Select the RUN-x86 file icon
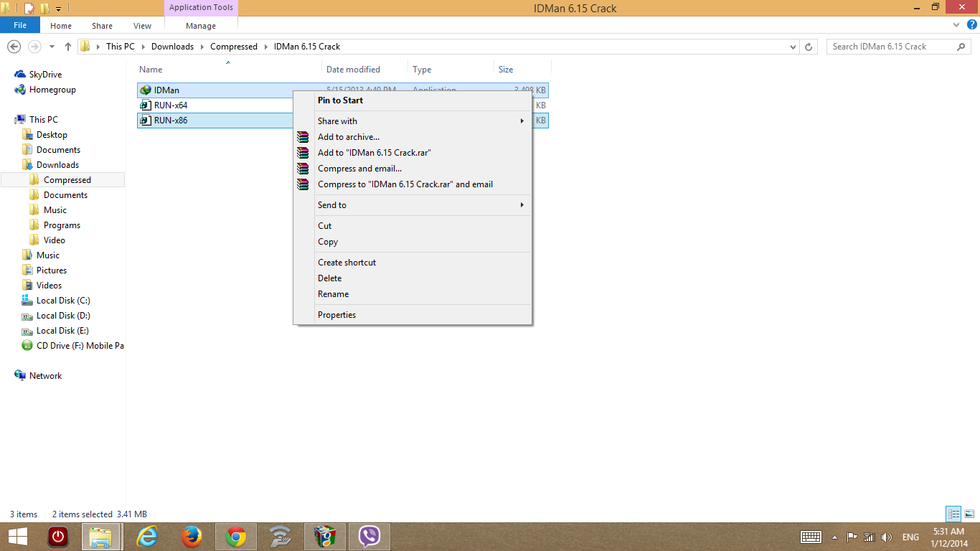 (146, 121)
